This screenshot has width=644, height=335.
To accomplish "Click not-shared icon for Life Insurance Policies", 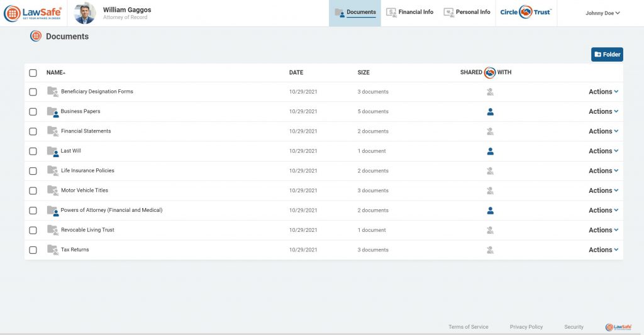I will [490, 171].
